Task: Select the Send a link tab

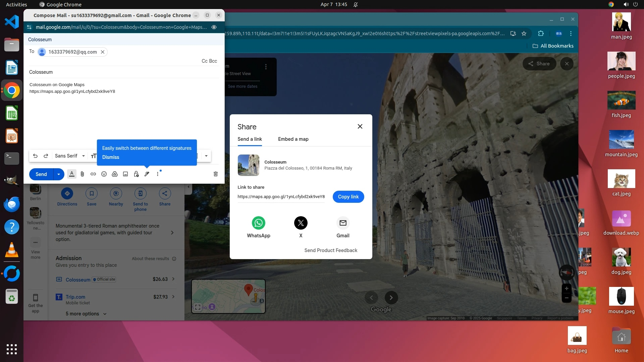Action: pyautogui.click(x=250, y=139)
